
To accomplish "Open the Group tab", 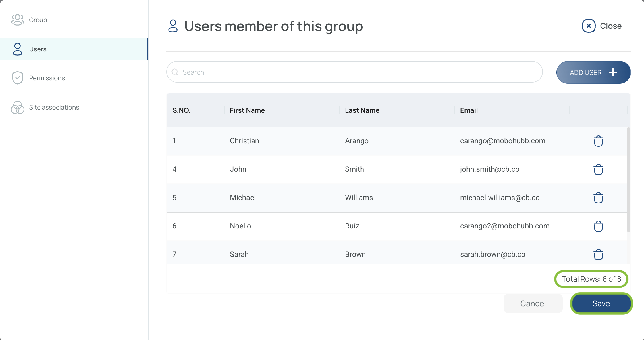I will tap(74, 20).
